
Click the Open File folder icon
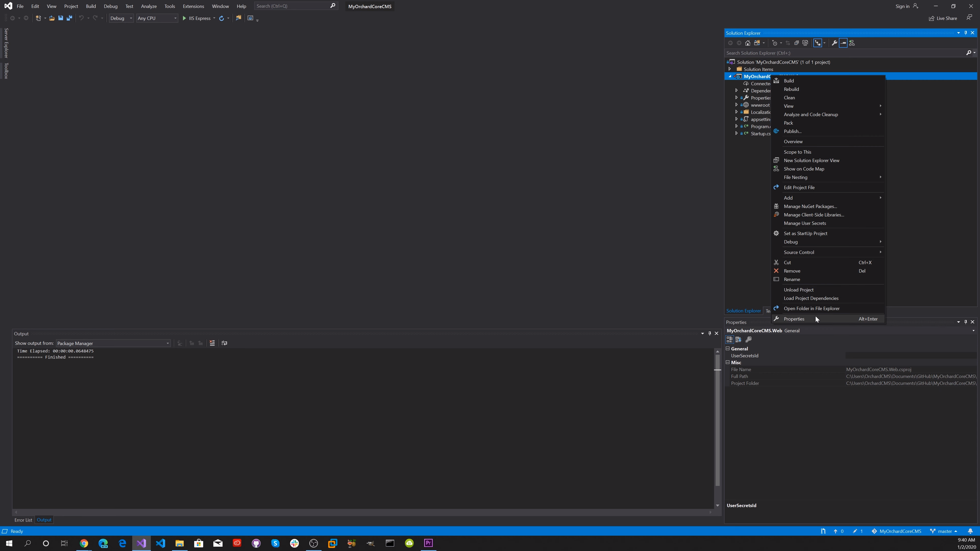click(52, 18)
